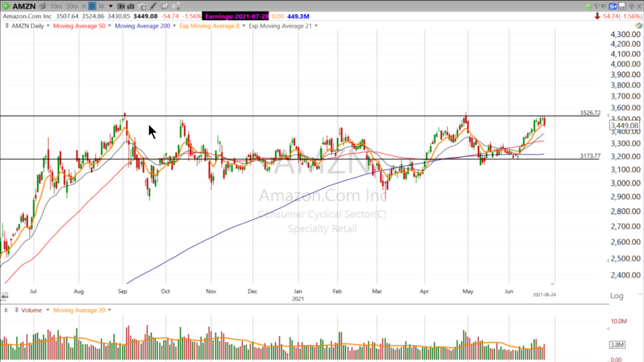
Task: Open Moving Average 50 indicator menu
Action: tap(79, 25)
